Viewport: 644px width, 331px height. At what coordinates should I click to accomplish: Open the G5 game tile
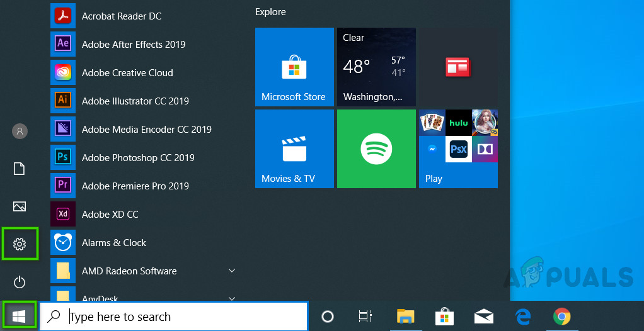point(485,123)
